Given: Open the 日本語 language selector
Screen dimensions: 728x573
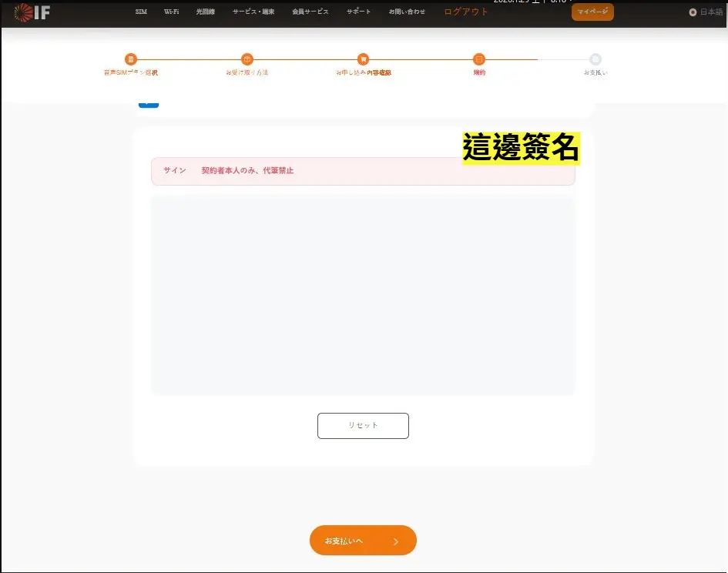Looking at the screenshot, I should (x=706, y=12).
